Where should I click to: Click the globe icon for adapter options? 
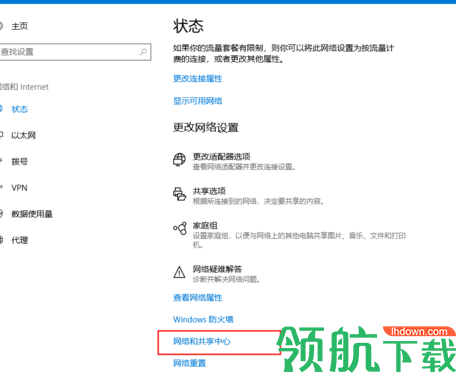coord(179,159)
